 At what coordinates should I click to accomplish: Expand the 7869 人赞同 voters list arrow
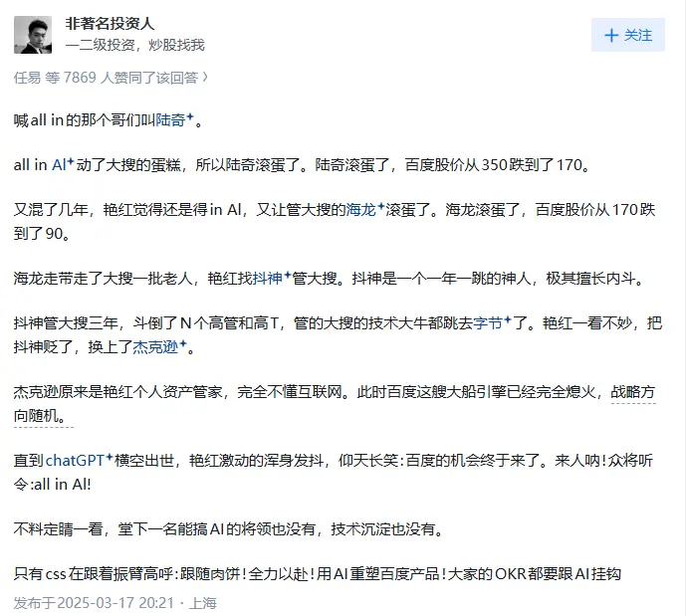click(205, 78)
